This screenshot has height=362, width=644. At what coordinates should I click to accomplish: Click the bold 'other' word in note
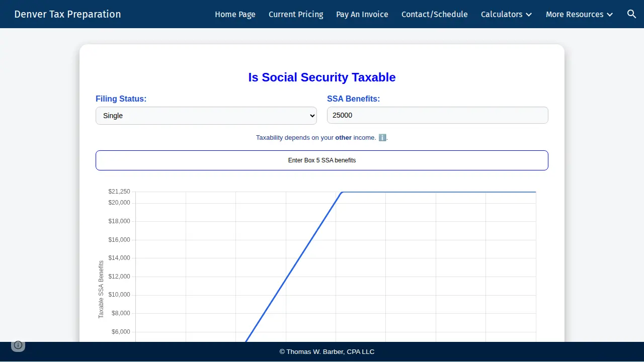343,138
